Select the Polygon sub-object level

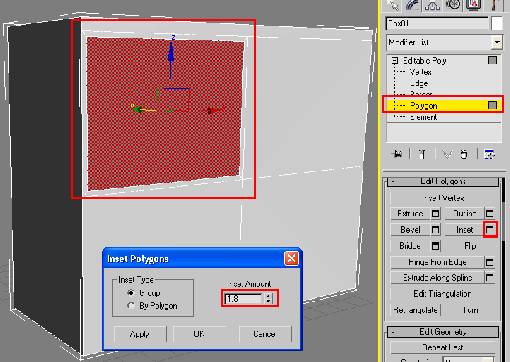[424, 106]
